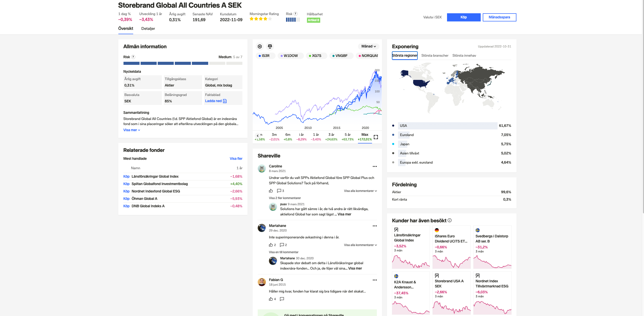Screen dimensions: 644x316
Task: Open Nordnet Indexfond Global ESG fund
Action: click(x=156, y=191)
